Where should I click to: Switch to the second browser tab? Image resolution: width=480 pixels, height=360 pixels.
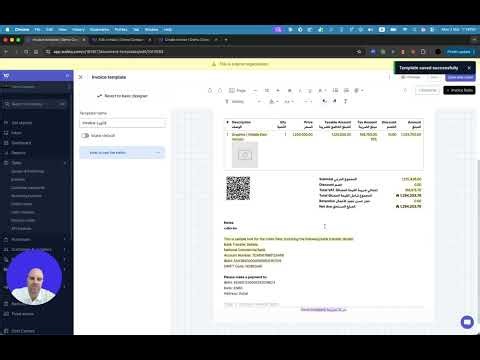(122, 40)
